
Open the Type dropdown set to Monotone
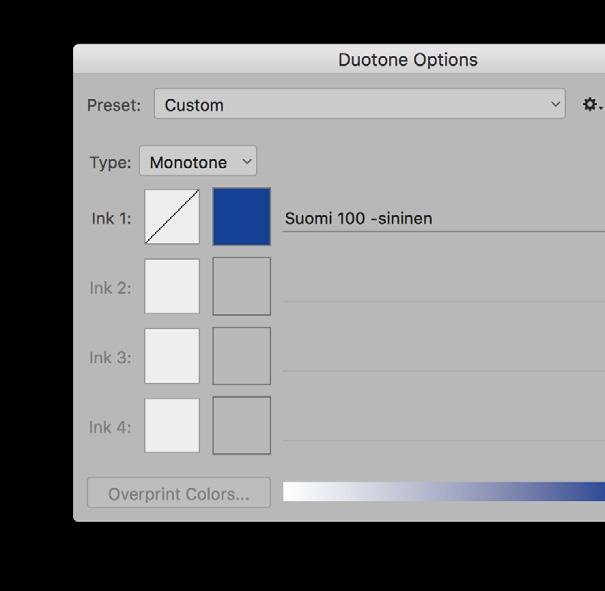click(x=198, y=161)
